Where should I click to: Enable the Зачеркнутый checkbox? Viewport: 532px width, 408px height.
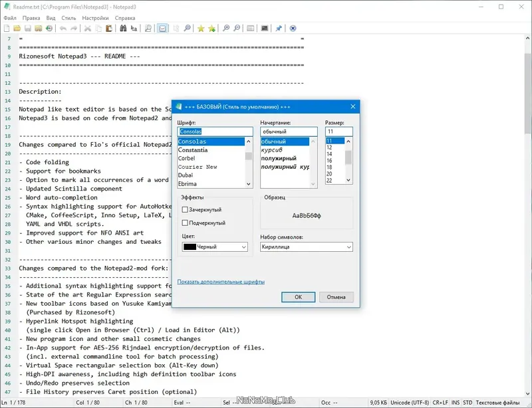coord(185,209)
